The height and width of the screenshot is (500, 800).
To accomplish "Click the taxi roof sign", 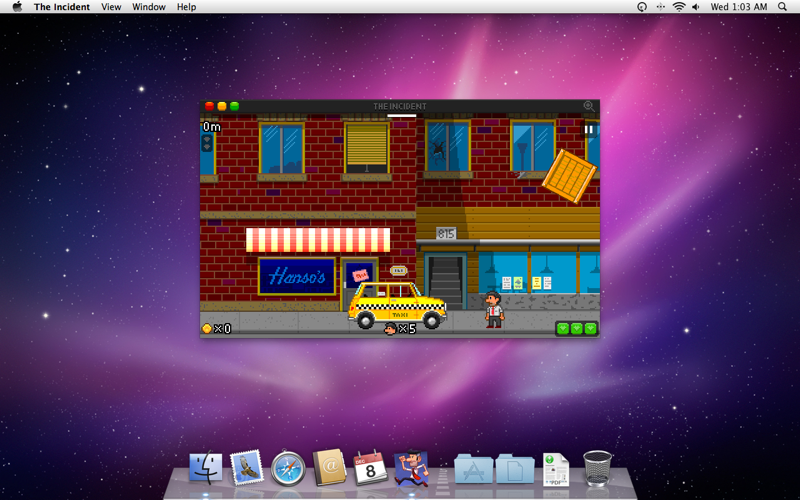I will pyautogui.click(x=398, y=270).
